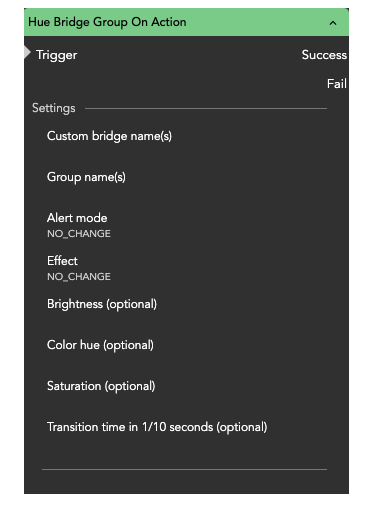Click the Custom bridge name(s) label

[109, 136]
